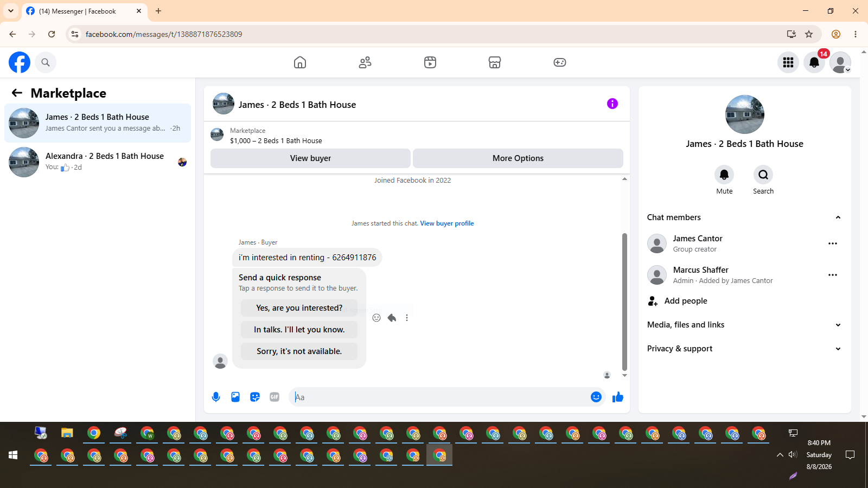Screen dimensions: 868x488
Task: Select the Messenger | Facebook browser tab
Action: point(84,11)
